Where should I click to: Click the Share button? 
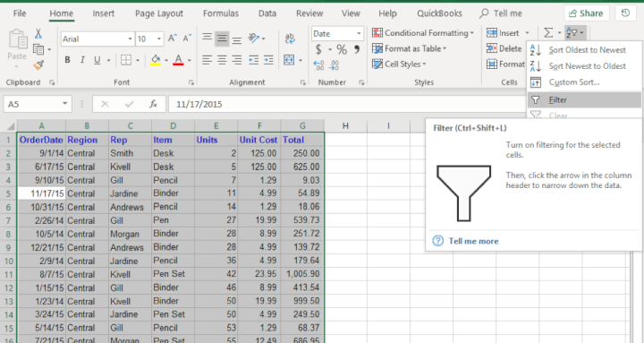click(586, 13)
